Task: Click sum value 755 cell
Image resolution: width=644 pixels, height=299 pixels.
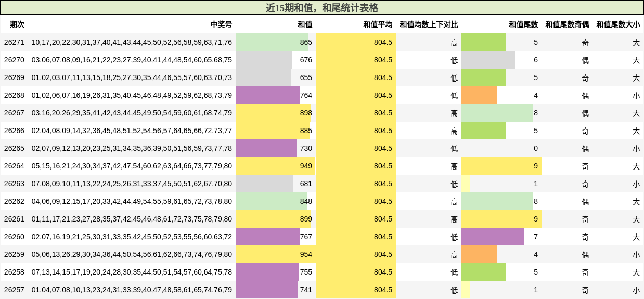Action: pyautogui.click(x=276, y=272)
